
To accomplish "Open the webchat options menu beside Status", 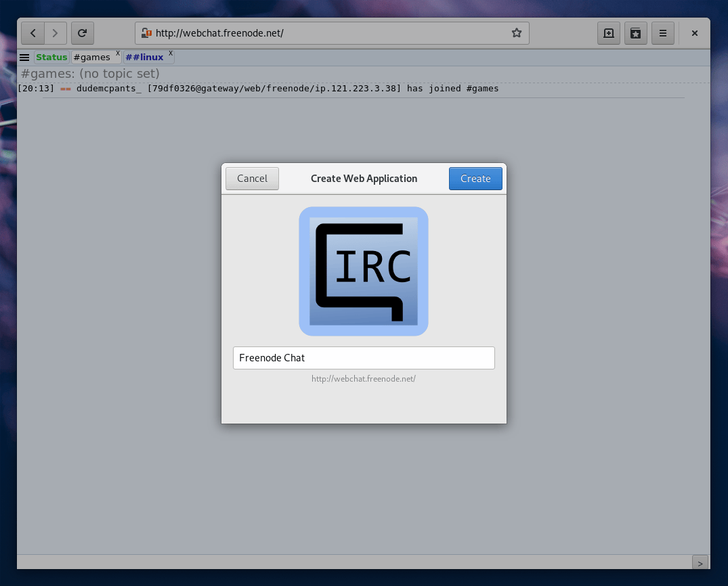I will (24, 58).
